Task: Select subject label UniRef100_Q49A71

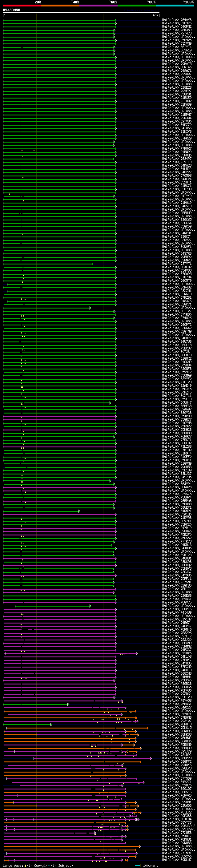Action: (177, 71)
